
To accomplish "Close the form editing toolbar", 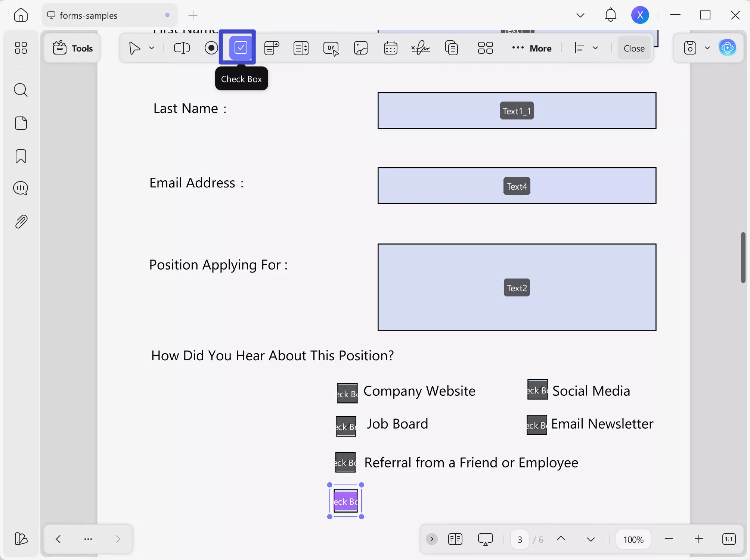I will tap(634, 48).
